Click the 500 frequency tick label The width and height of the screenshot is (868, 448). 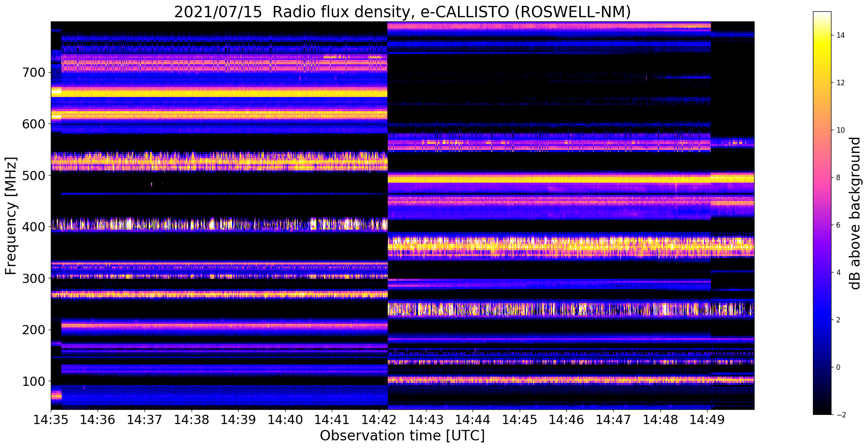33,176
